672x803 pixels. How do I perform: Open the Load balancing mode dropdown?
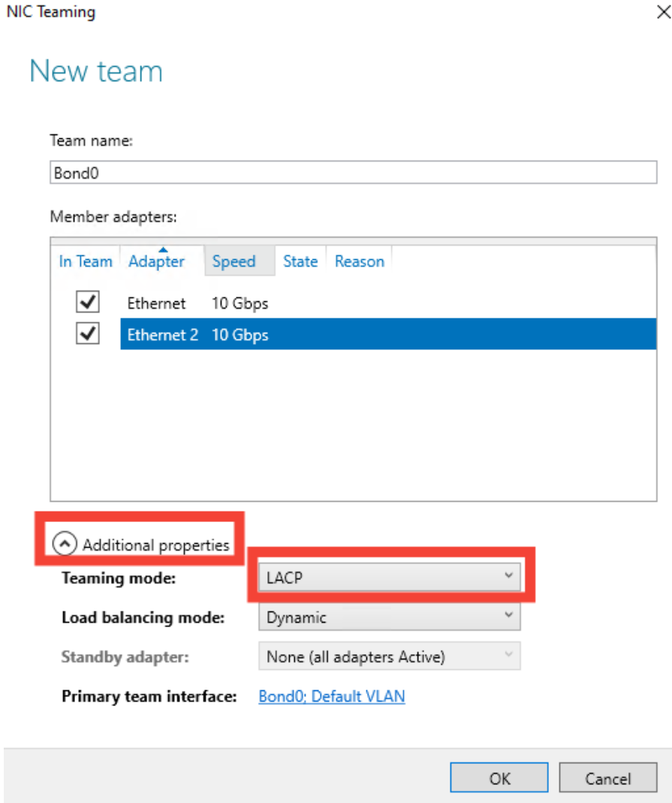click(389, 617)
